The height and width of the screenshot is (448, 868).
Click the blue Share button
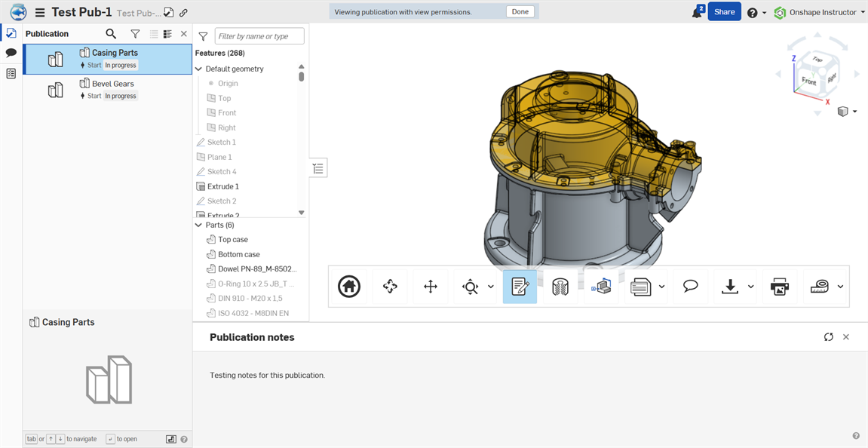pos(724,12)
